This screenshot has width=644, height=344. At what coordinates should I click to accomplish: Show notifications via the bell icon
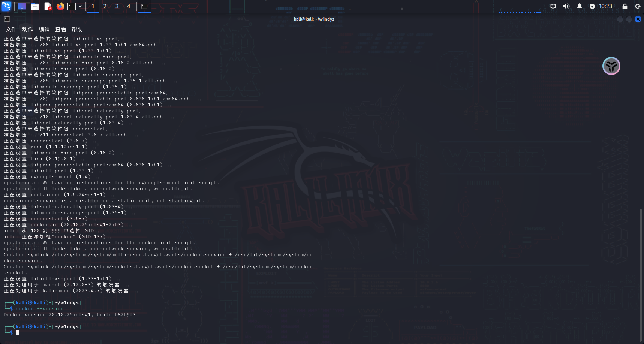pos(579,6)
